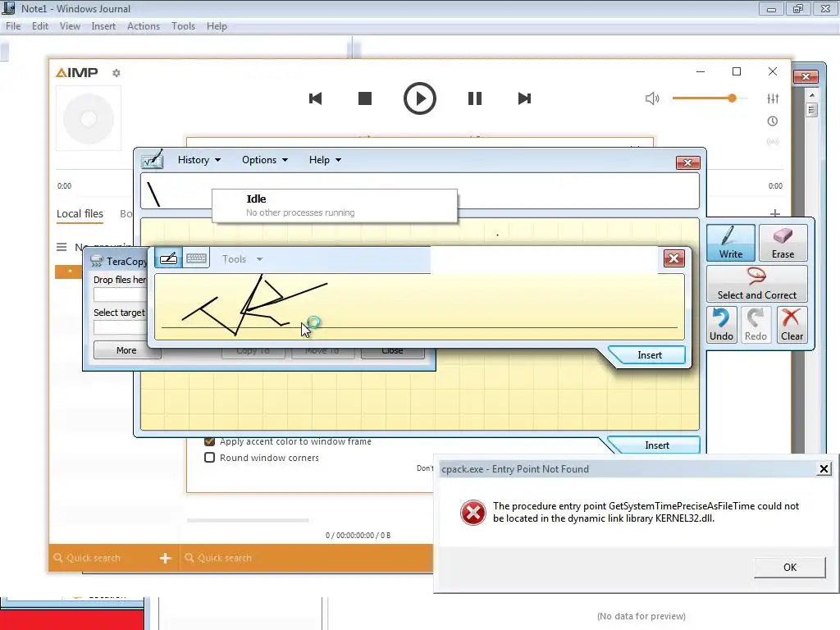Screen dimensions: 840x630
Task: Click the Redo button
Action: (756, 325)
